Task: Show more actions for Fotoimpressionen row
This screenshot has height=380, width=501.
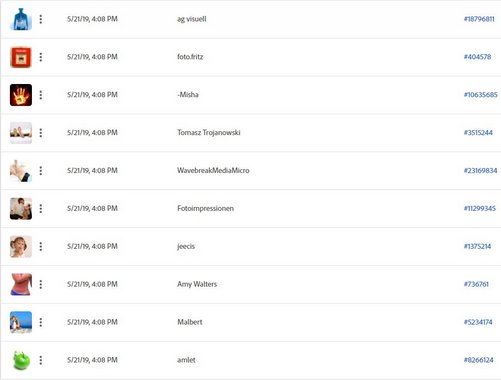Action: (x=41, y=209)
